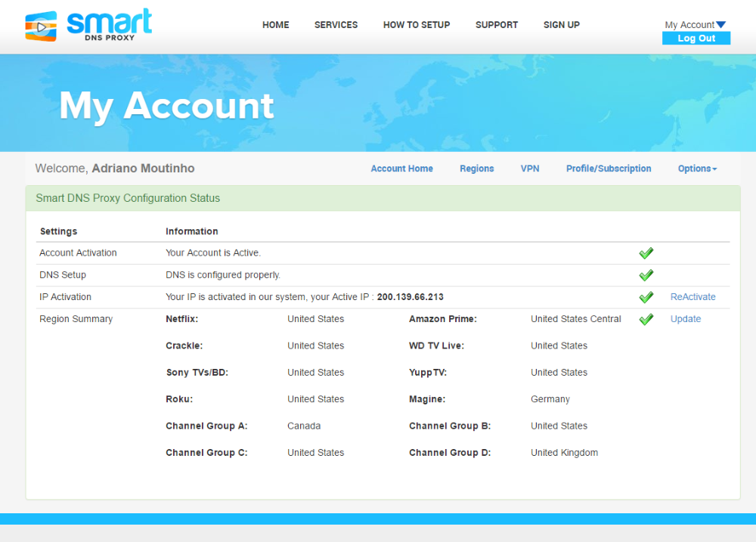Open the SERVICES menu item
This screenshot has width=756, height=542.
[x=336, y=25]
